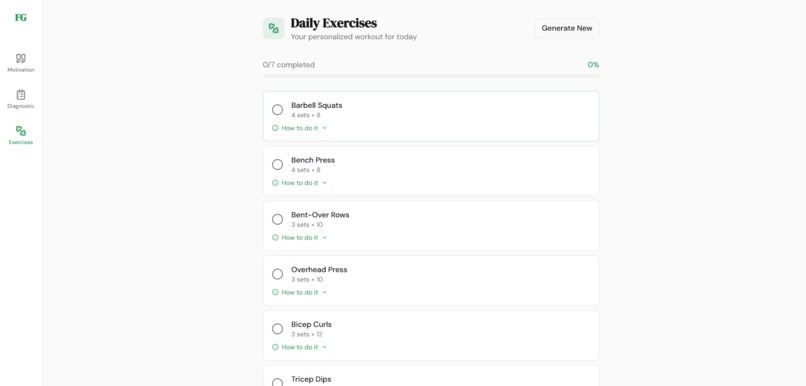Click the Daily Exercises heading
The height and width of the screenshot is (386, 806).
pos(334,23)
